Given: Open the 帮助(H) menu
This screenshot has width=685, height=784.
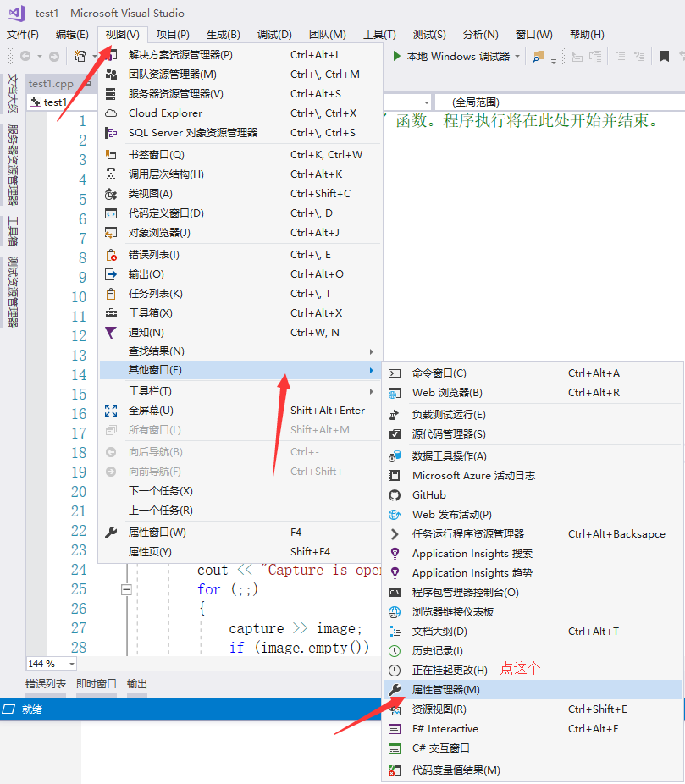Looking at the screenshot, I should point(587,35).
